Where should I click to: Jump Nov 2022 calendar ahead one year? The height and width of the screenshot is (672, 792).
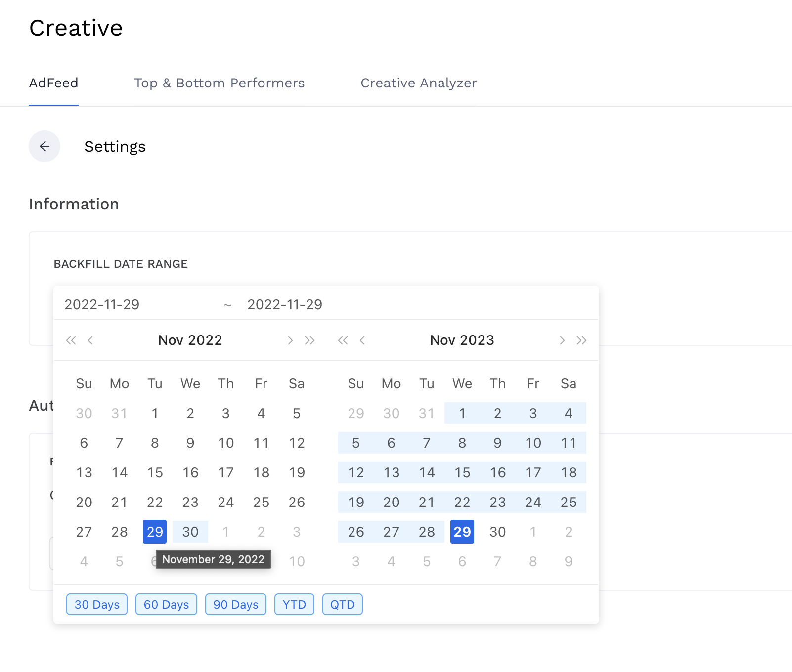click(310, 340)
